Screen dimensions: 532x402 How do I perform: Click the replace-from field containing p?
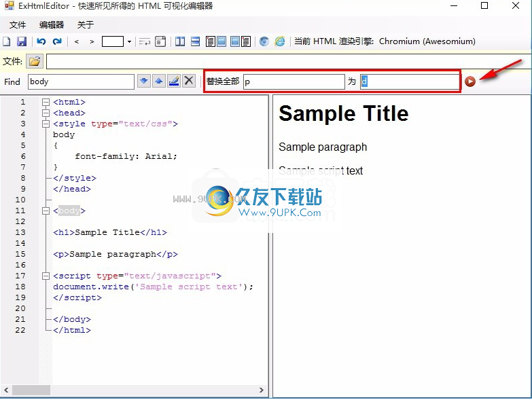294,81
